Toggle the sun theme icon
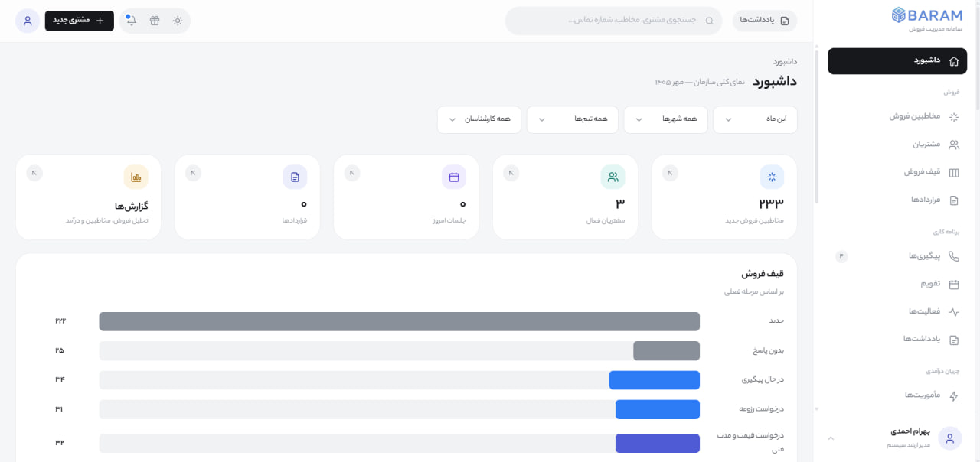The image size is (980, 462). (x=178, y=21)
